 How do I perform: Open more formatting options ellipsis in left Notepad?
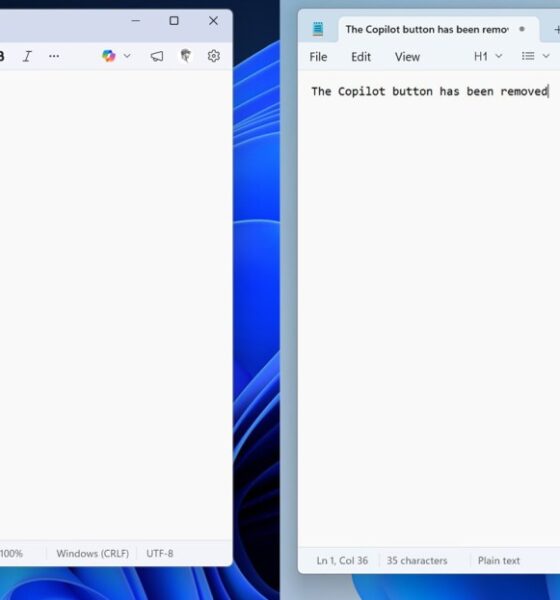[x=54, y=56]
